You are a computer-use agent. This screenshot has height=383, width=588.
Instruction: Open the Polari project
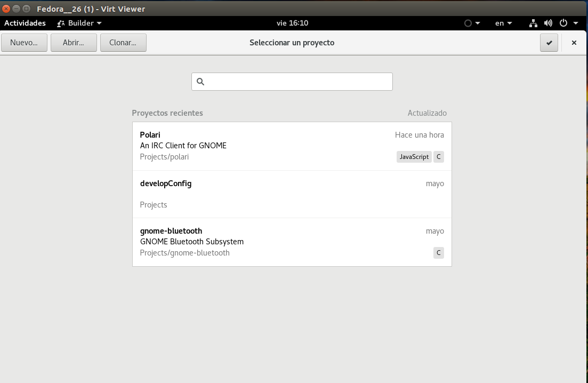(x=292, y=146)
